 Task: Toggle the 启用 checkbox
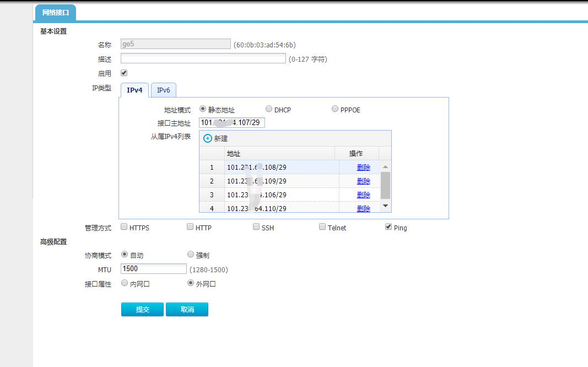pos(124,73)
